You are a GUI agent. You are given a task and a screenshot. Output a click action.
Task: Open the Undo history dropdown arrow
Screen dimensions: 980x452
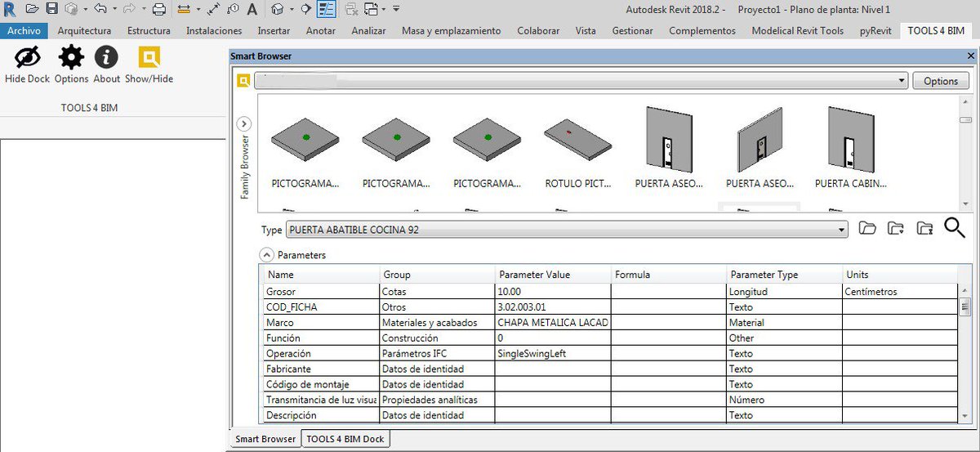(114, 9)
